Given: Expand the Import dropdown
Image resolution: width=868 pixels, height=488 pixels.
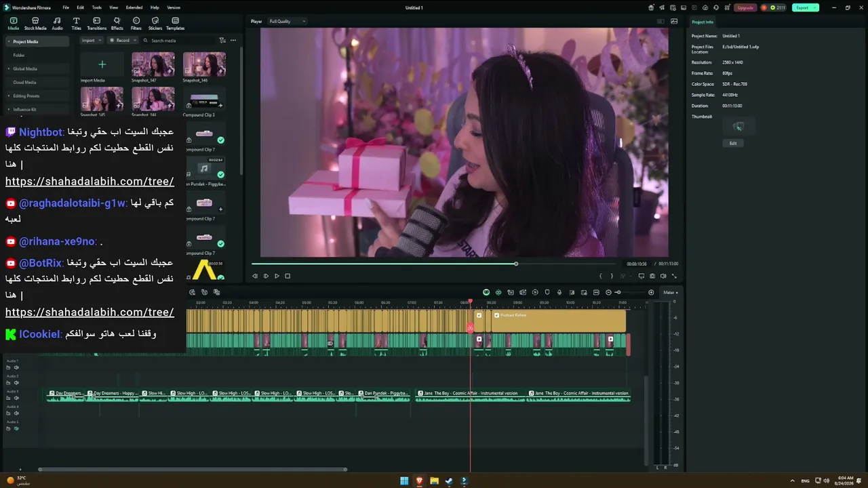Looking at the screenshot, I should pos(91,41).
